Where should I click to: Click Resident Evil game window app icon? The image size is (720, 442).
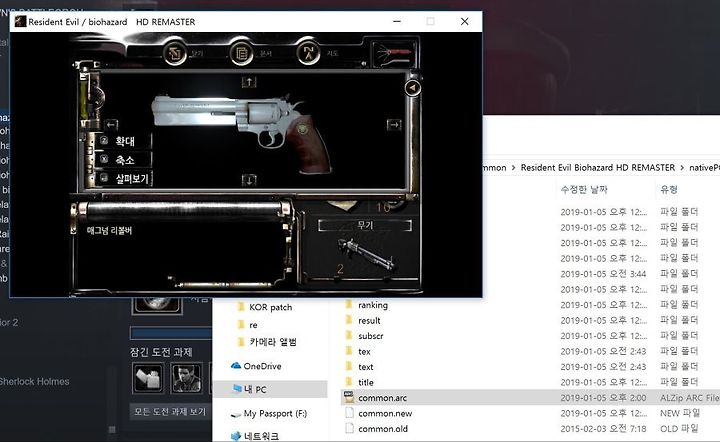(20, 22)
